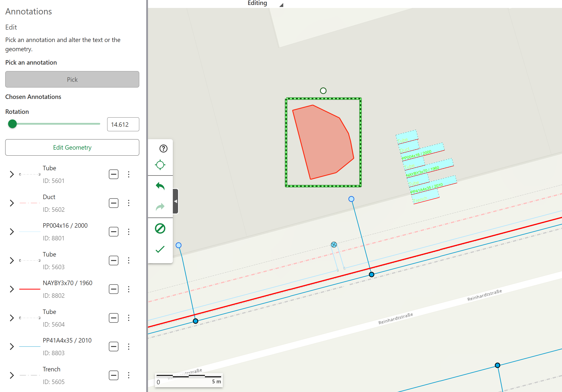Open the help question mark icon
This screenshot has height=392, width=562.
pyautogui.click(x=163, y=148)
